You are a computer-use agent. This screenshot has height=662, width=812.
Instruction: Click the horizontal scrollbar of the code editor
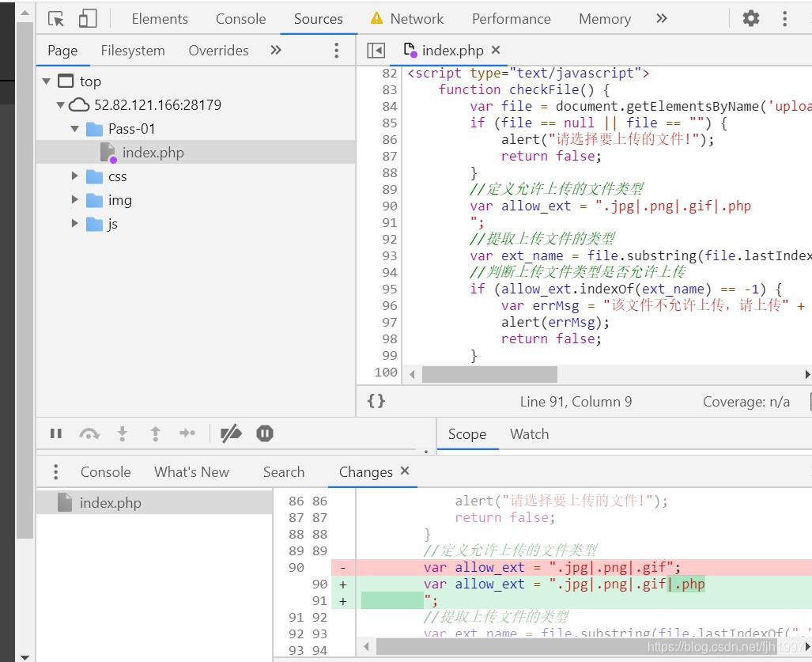[489, 374]
